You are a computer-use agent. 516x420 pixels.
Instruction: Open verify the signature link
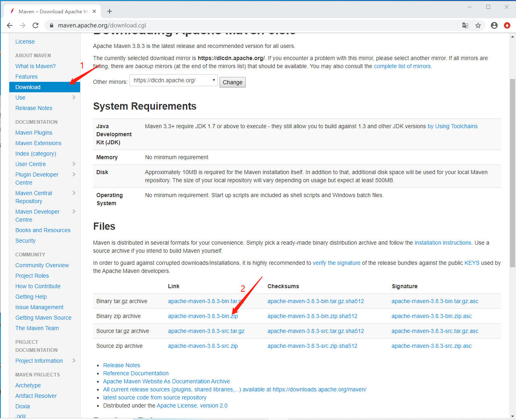click(337, 263)
